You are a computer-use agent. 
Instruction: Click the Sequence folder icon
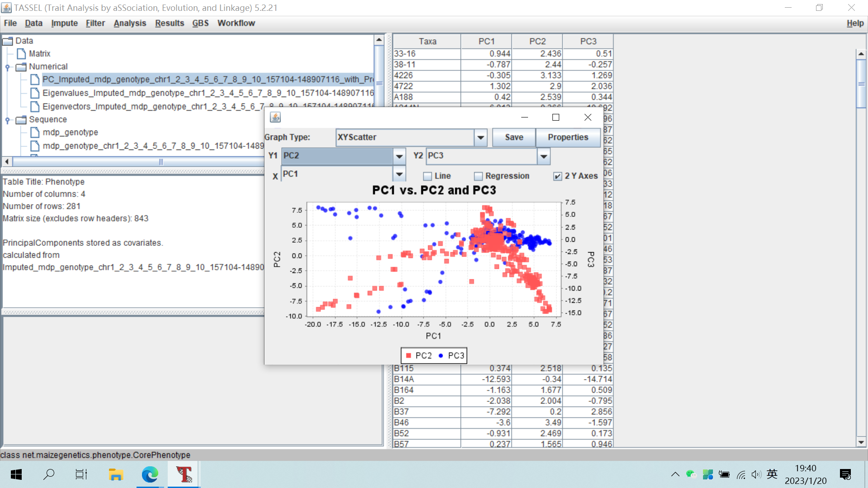(x=21, y=120)
